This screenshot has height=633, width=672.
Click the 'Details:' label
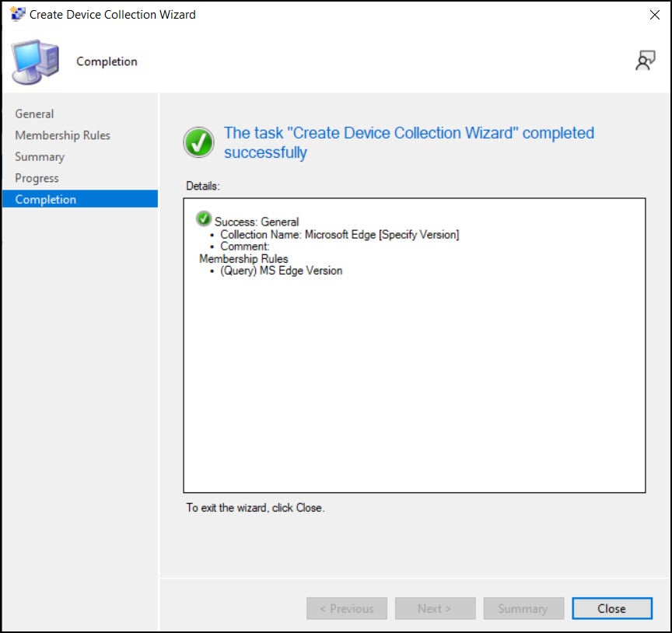tap(203, 186)
